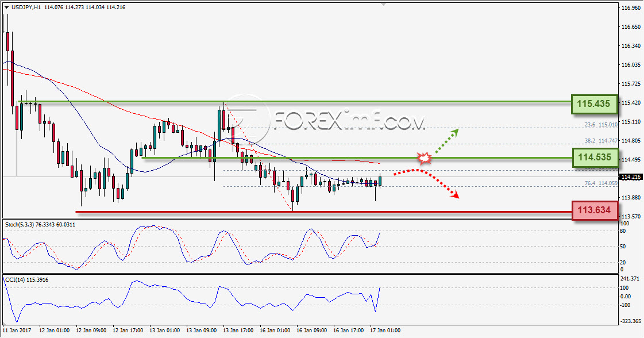The height and width of the screenshot is (338, 644).
Task: Select the Fibonacci 76.4 114.059 level label
Action: click(601, 183)
